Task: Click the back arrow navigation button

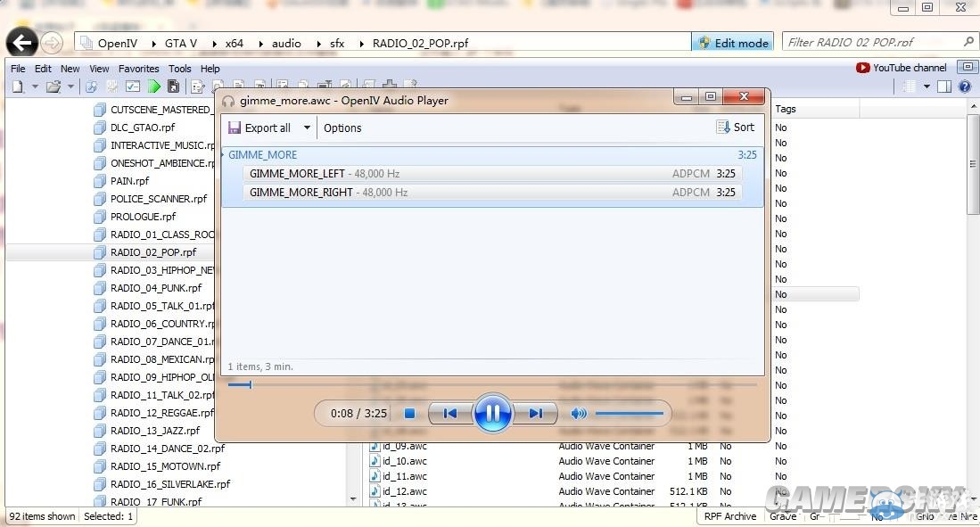Action: point(22,43)
